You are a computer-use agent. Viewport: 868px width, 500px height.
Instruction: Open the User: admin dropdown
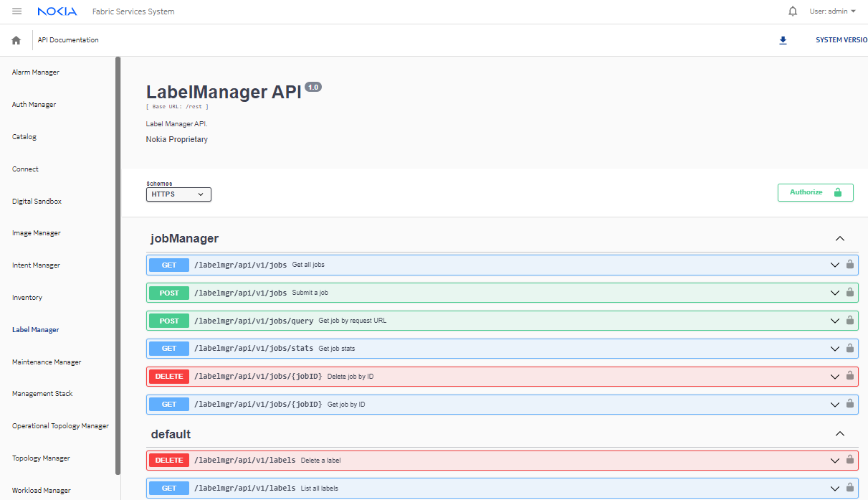pyautogui.click(x=833, y=11)
